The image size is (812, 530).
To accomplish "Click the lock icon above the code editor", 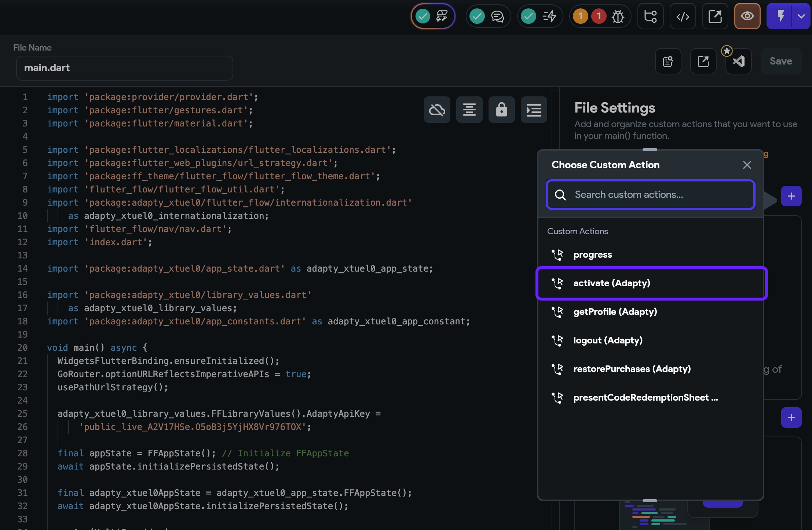I will (501, 109).
